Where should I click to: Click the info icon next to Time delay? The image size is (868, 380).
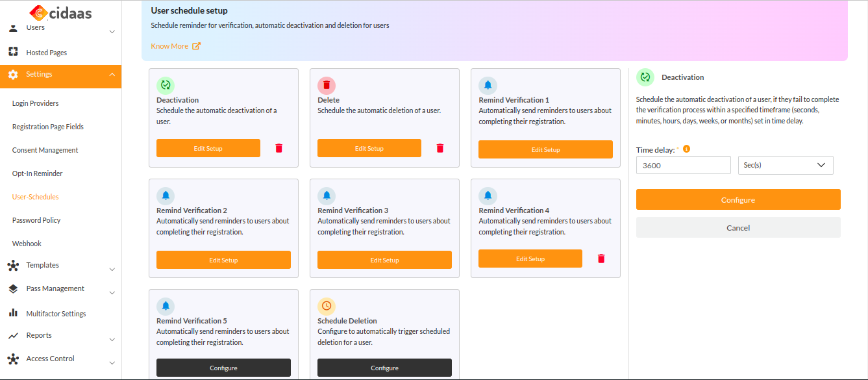(686, 148)
